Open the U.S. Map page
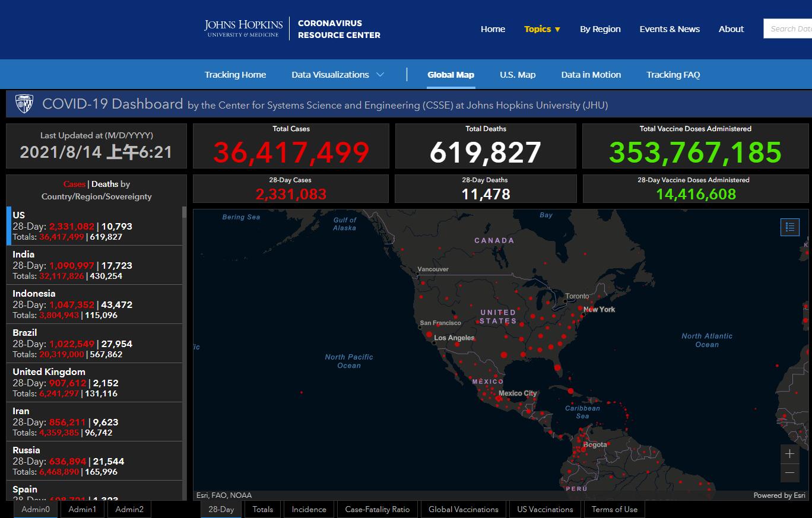The image size is (812, 518). coord(517,75)
